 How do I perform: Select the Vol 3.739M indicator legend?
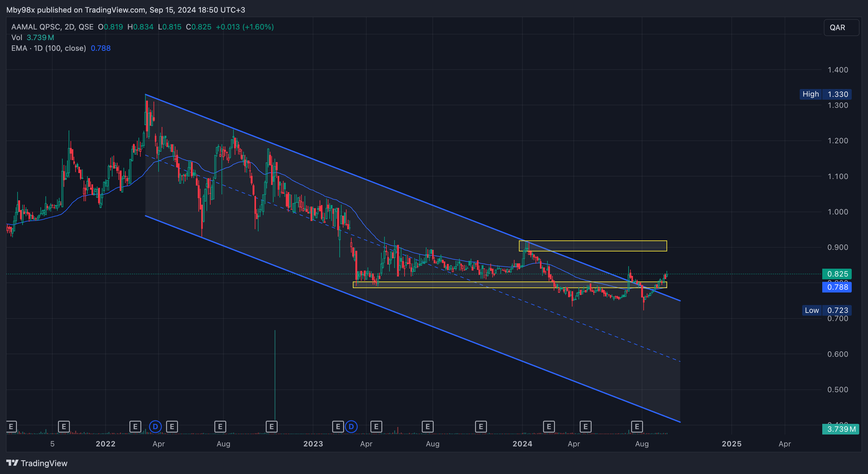tap(33, 37)
